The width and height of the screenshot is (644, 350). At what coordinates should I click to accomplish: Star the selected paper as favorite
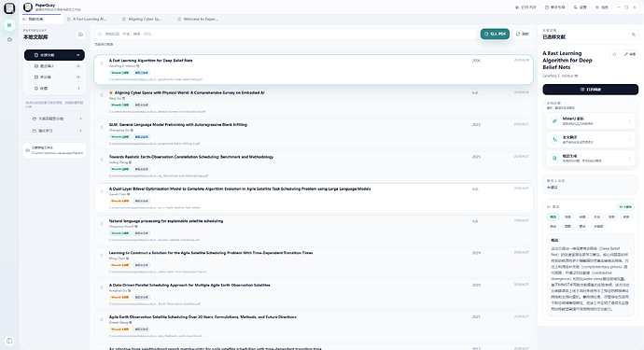pyautogui.click(x=614, y=54)
